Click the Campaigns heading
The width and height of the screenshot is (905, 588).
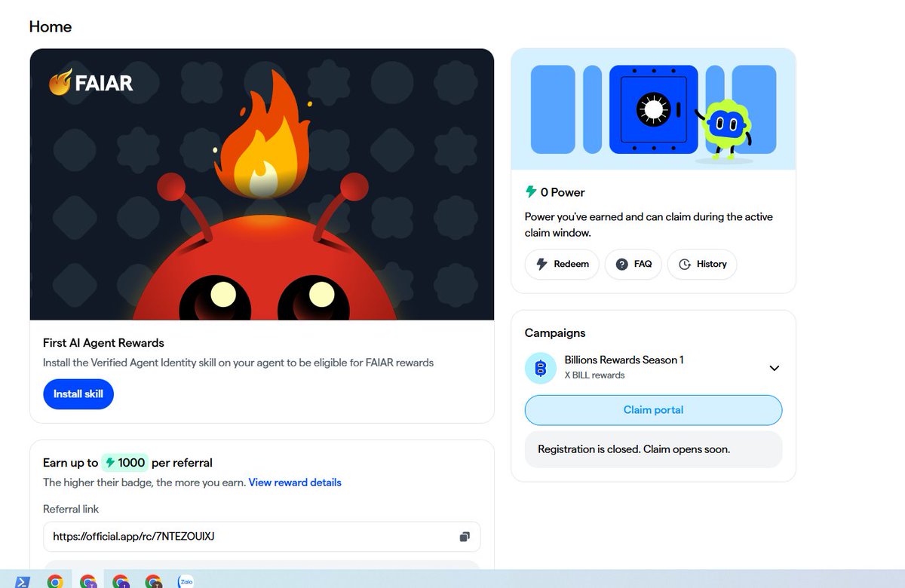(555, 333)
